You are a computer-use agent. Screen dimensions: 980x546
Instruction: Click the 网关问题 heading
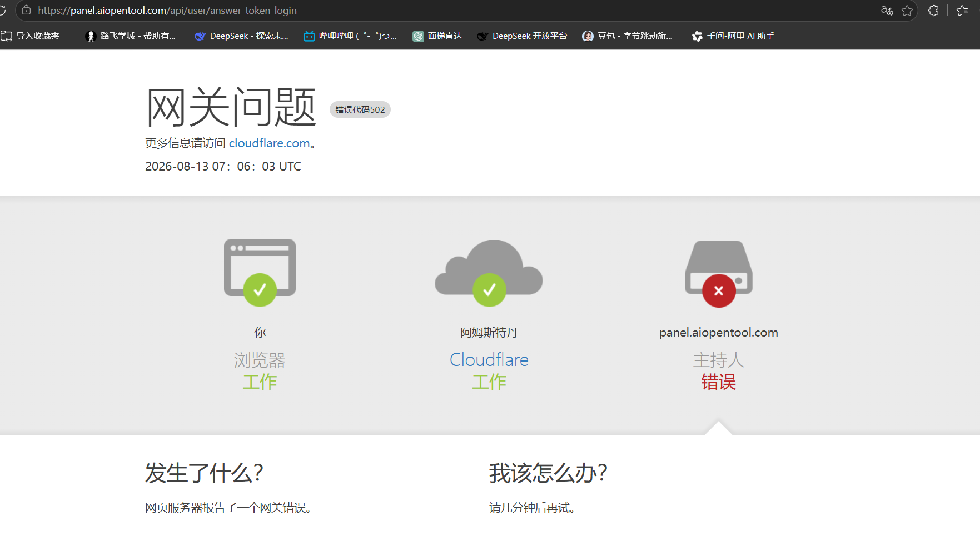231,107
